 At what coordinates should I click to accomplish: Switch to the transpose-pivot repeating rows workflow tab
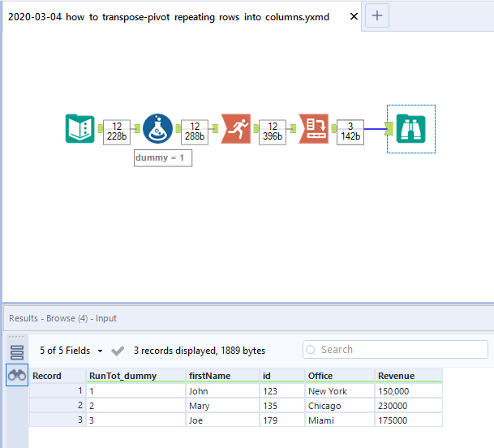click(x=169, y=17)
